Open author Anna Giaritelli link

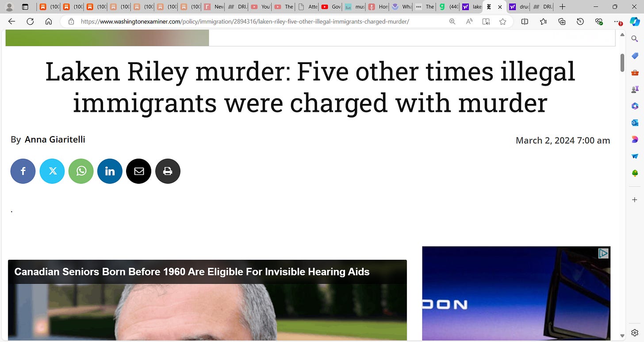coord(55,140)
